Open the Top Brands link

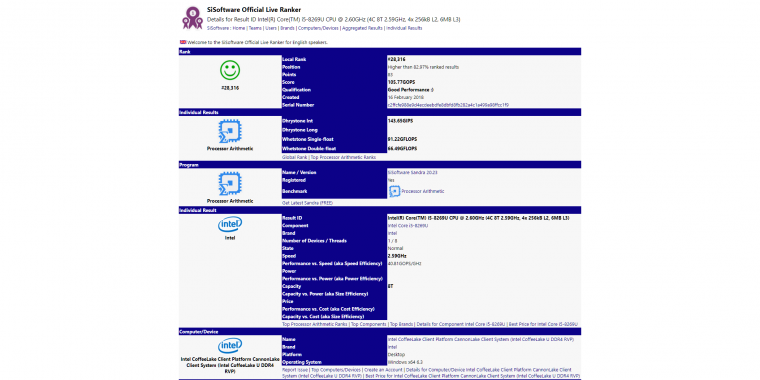[x=401, y=324]
